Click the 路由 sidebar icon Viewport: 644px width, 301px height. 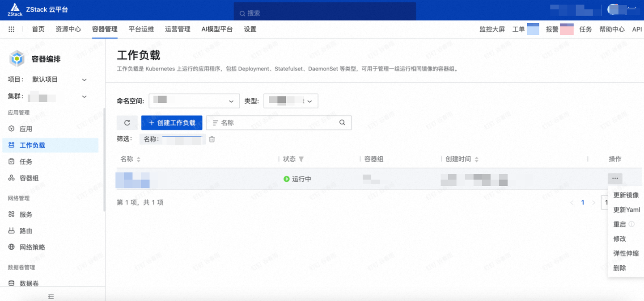click(x=12, y=231)
